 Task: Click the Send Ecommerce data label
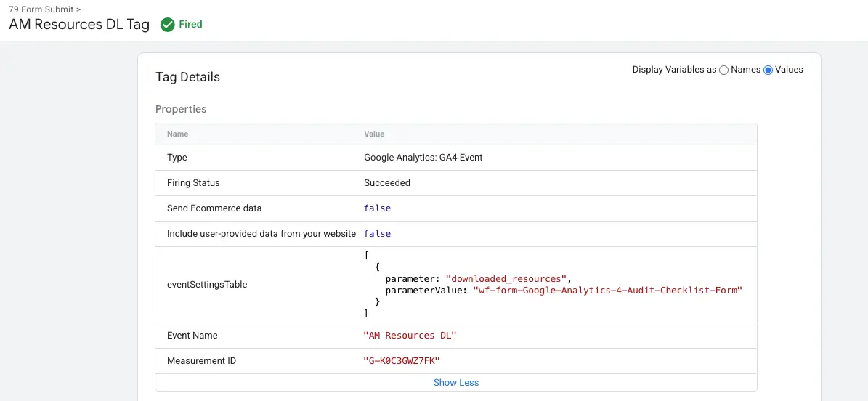pyautogui.click(x=214, y=208)
